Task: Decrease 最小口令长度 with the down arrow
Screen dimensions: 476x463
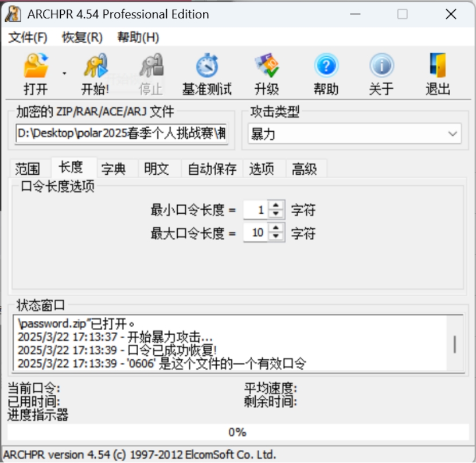Action: pos(276,214)
